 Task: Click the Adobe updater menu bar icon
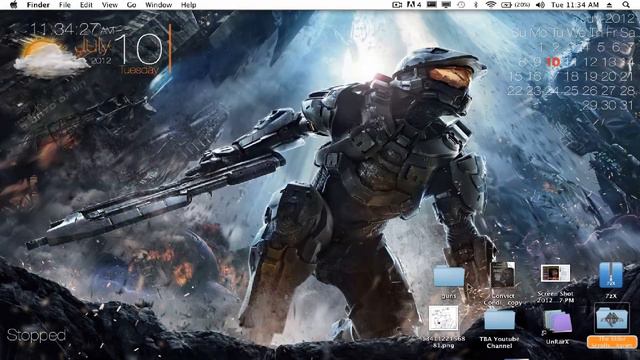[413, 5]
